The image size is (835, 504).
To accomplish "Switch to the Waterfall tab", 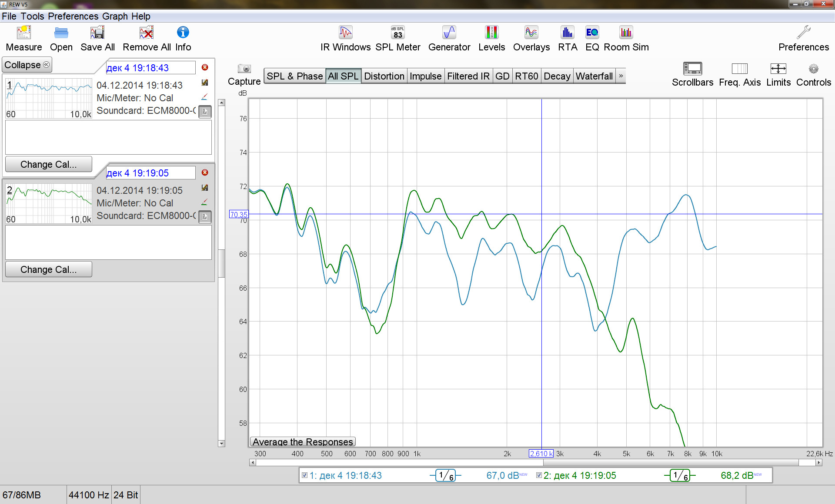I will (x=594, y=76).
